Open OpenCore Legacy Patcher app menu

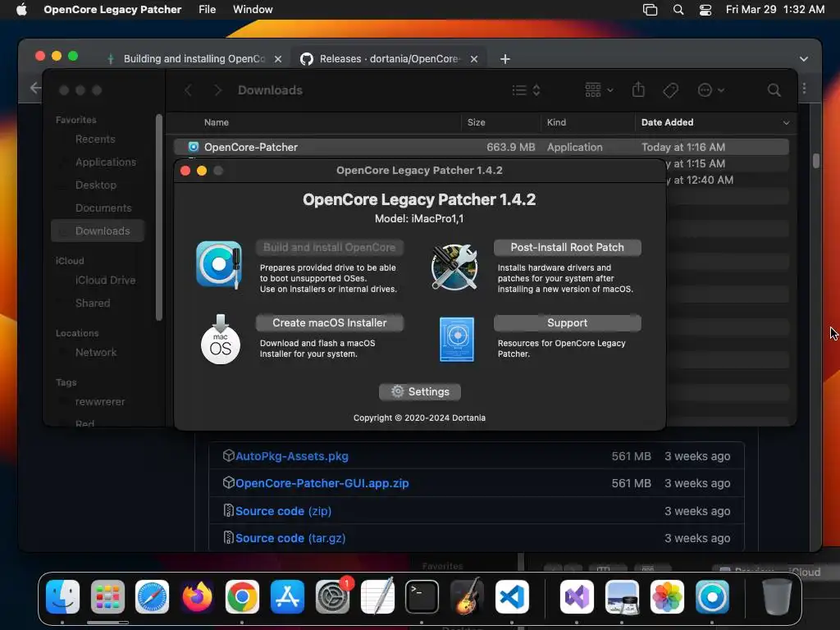pyautogui.click(x=112, y=10)
